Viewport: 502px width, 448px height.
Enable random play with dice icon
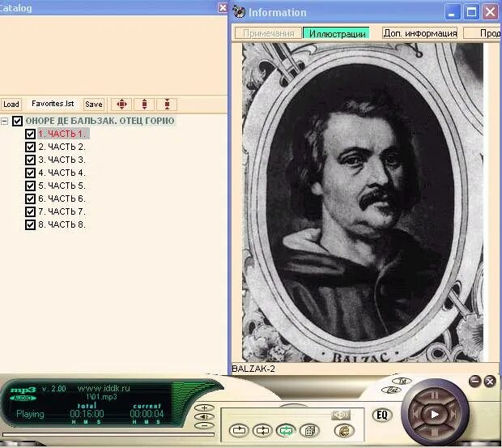[309, 430]
